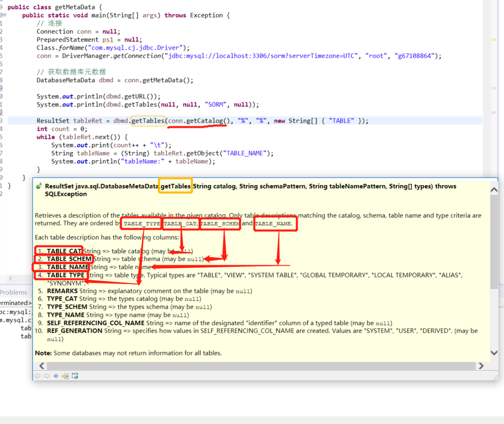Click the vertical scrollbar thumb in Javadoc popup
The height and width of the screenshot is (424, 504).
[x=494, y=242]
